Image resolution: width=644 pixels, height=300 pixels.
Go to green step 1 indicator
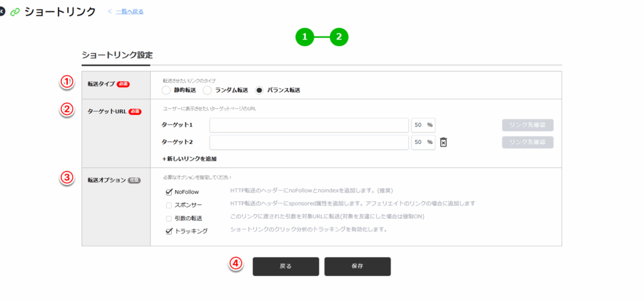[x=305, y=37]
